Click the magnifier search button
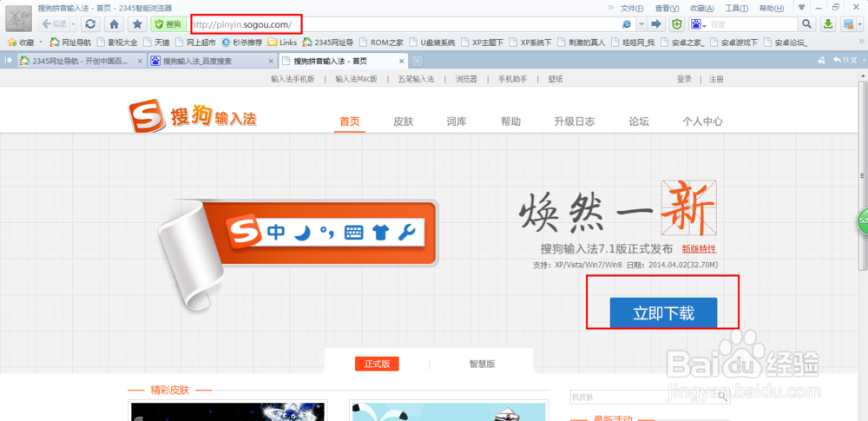The image size is (868, 421). point(806,23)
